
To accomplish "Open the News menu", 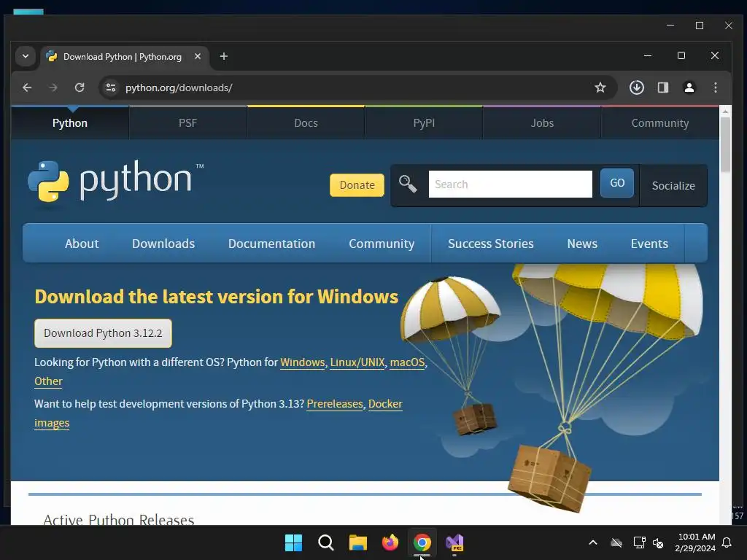I will pyautogui.click(x=582, y=244).
